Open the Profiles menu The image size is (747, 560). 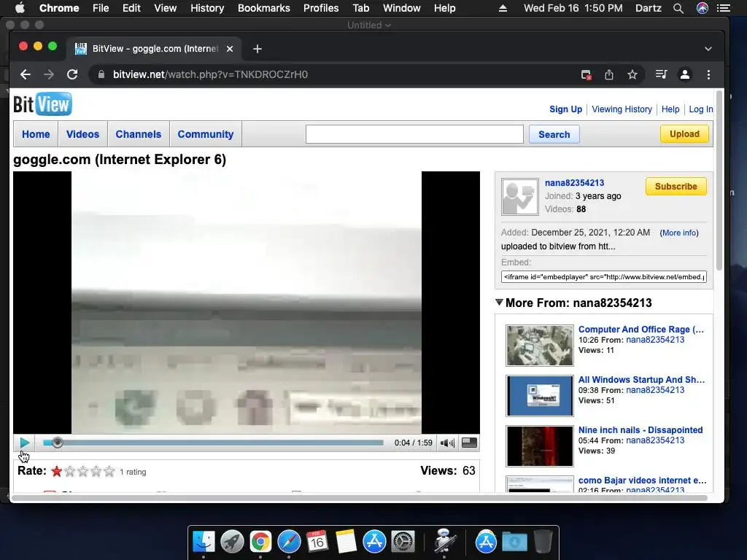[x=321, y=8]
